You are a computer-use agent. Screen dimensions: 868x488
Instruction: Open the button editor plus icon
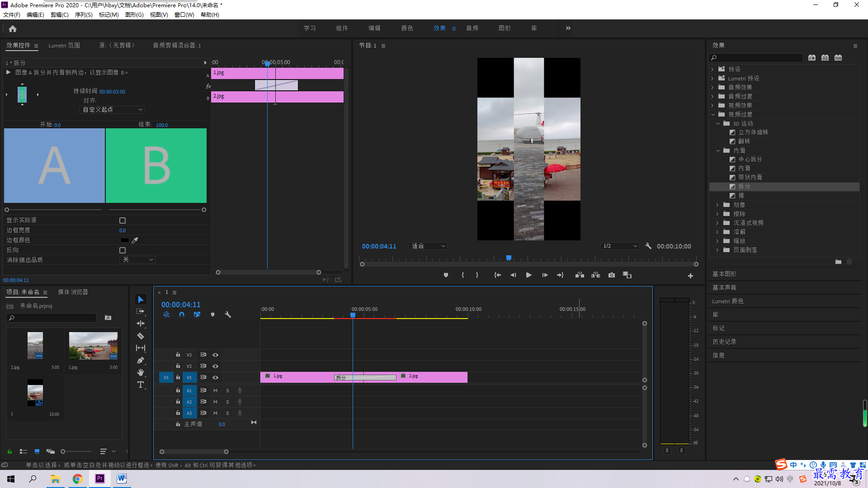690,276
